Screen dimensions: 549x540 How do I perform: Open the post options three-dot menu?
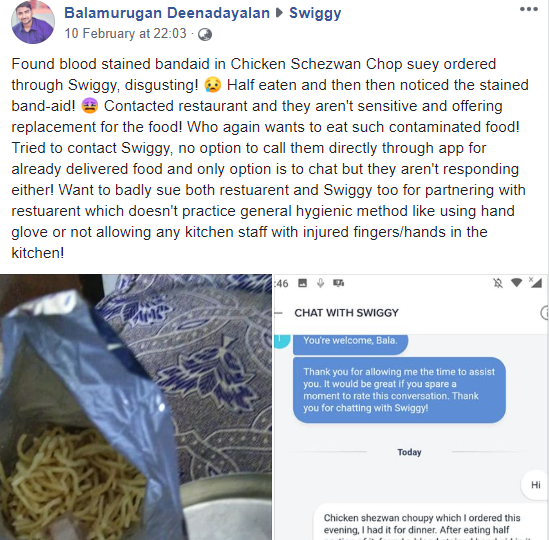529,9
